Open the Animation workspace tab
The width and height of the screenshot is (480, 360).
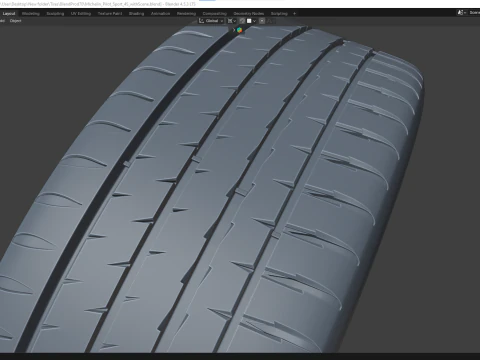point(160,14)
